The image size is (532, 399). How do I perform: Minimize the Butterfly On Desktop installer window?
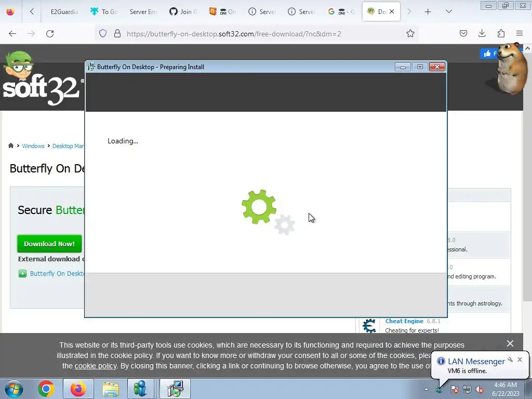coord(403,67)
